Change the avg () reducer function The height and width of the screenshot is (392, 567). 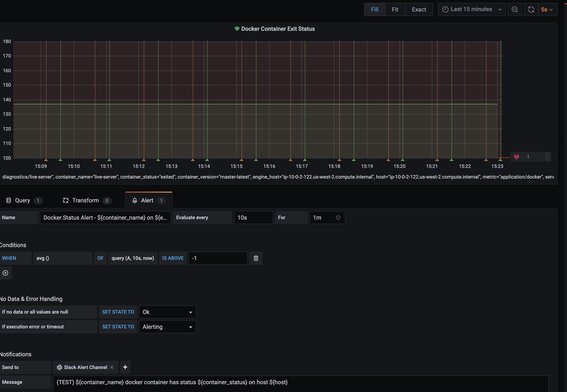point(63,258)
